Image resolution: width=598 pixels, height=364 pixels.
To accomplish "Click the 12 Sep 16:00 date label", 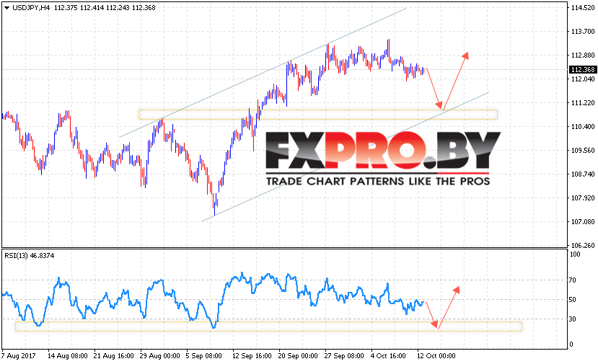I will point(252,356).
